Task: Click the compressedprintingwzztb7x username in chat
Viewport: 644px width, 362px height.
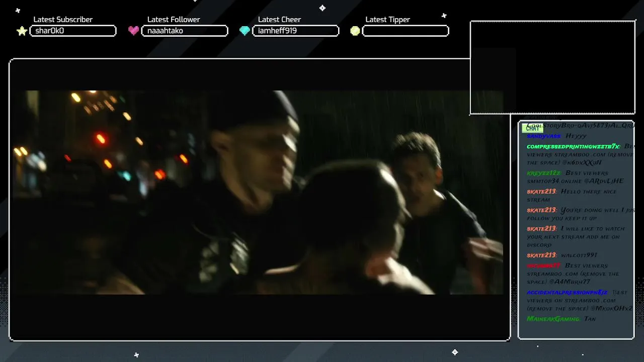Action: click(573, 146)
